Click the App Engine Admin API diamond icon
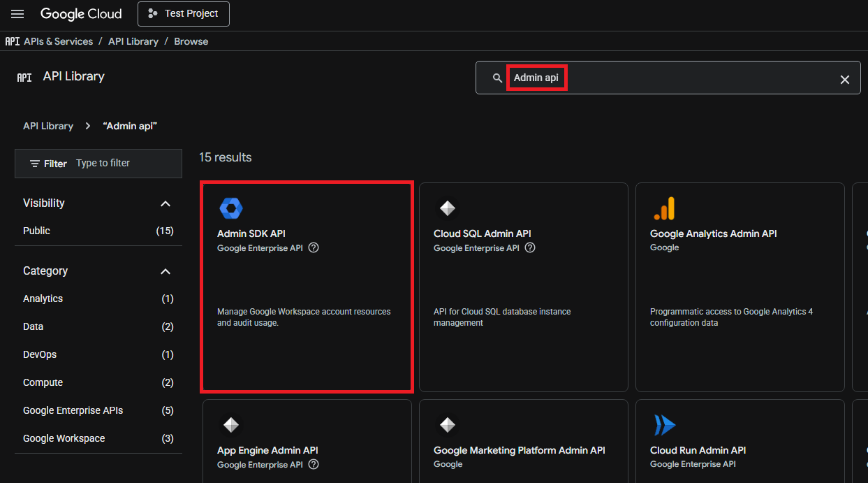868x483 pixels. [231, 424]
